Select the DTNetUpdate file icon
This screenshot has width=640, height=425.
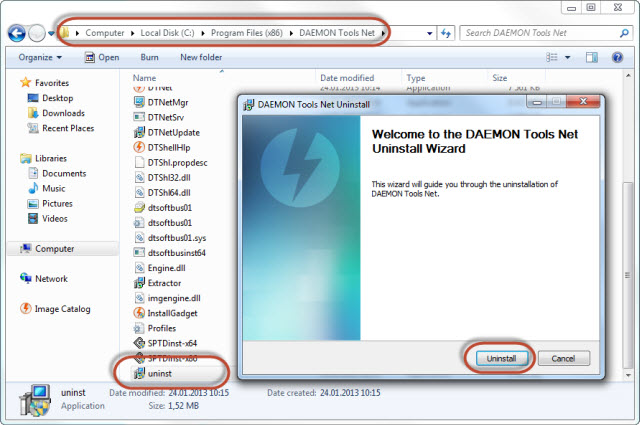click(x=139, y=132)
